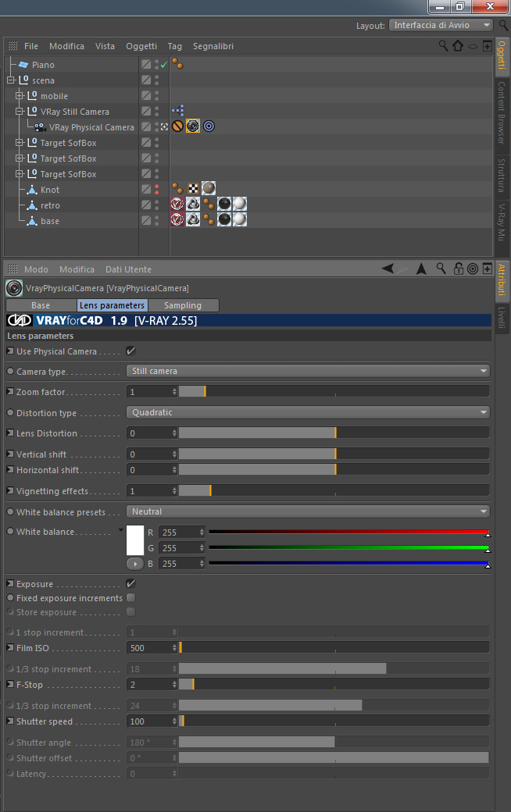Toggle the active camera icon on VRay Physical Camera
This screenshot has width=511, height=812.
click(164, 126)
